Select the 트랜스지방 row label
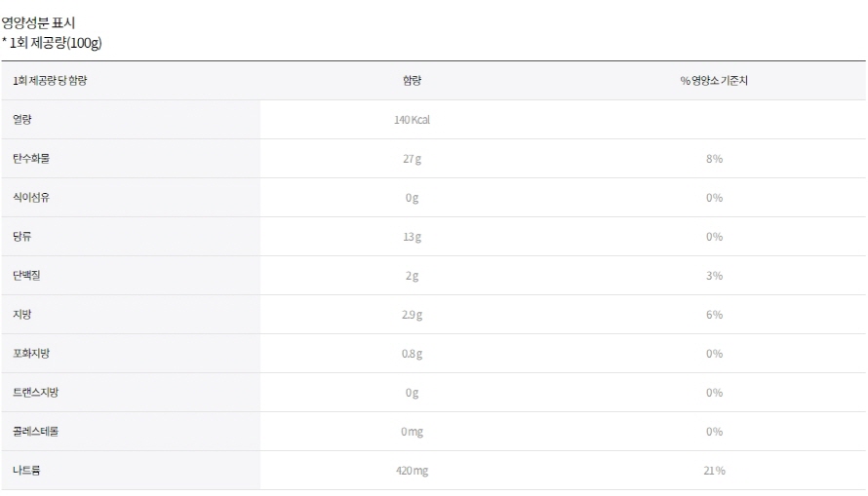868x496 pixels. [35, 393]
